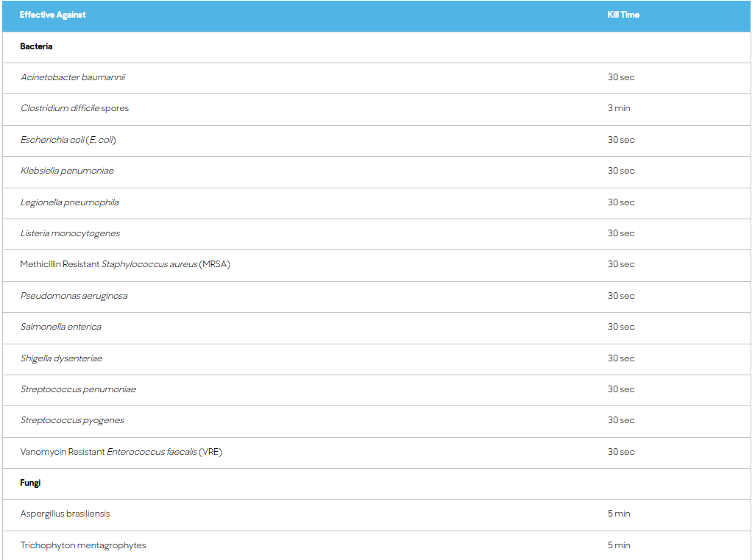Select the Bacteria section heading
755x560 pixels.
click(x=36, y=46)
